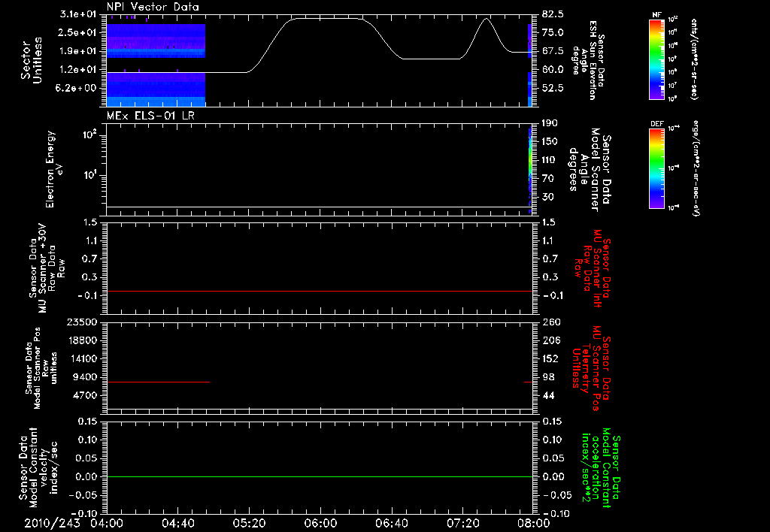Click the 152 telemetry tick label
This screenshot has width=770, height=532.
pyautogui.click(x=550, y=358)
